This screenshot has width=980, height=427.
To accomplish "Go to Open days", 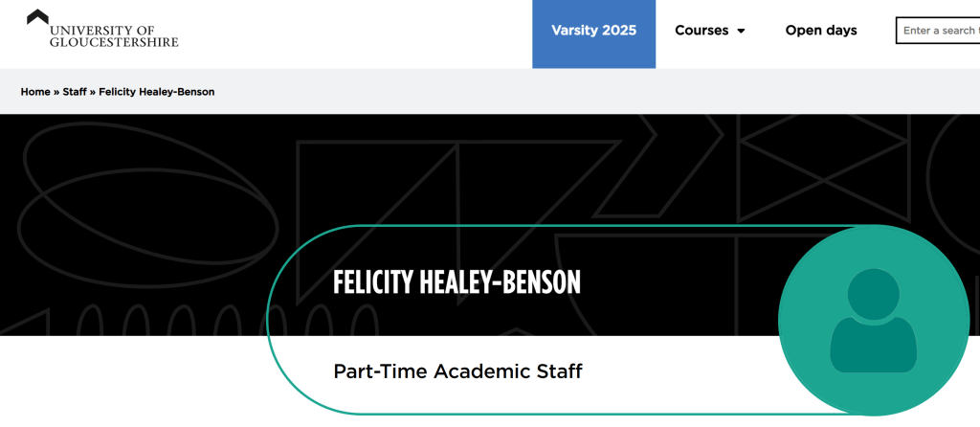I will click(x=821, y=31).
